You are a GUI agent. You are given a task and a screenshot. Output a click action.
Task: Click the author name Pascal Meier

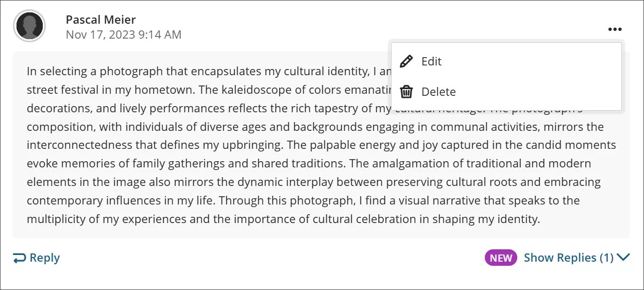[100, 20]
